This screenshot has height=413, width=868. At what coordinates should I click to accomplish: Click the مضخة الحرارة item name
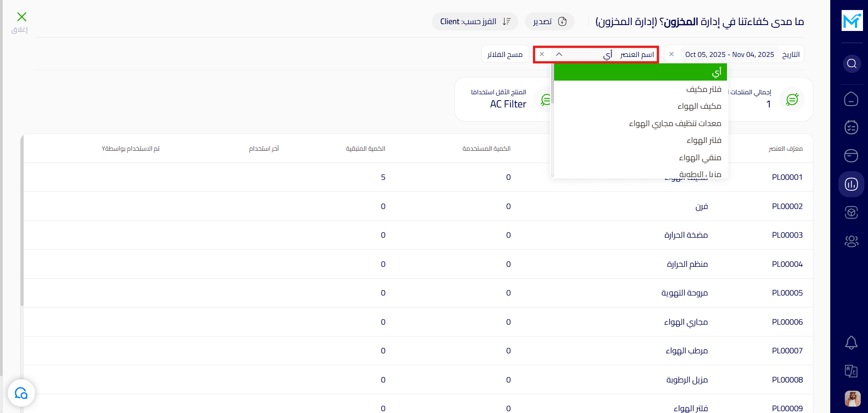(686, 235)
